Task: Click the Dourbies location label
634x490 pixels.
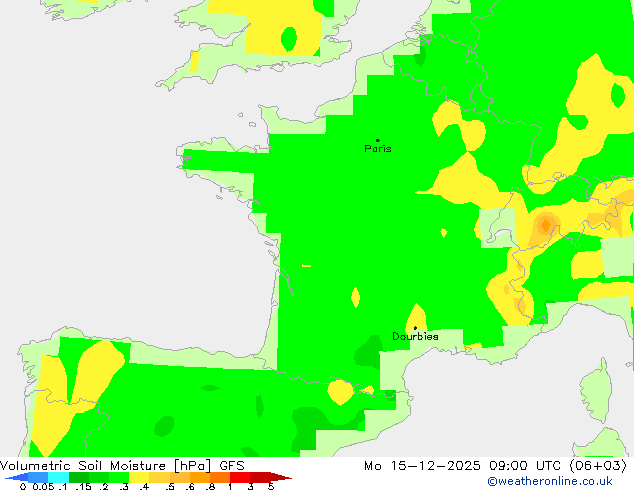Action: 415,336
